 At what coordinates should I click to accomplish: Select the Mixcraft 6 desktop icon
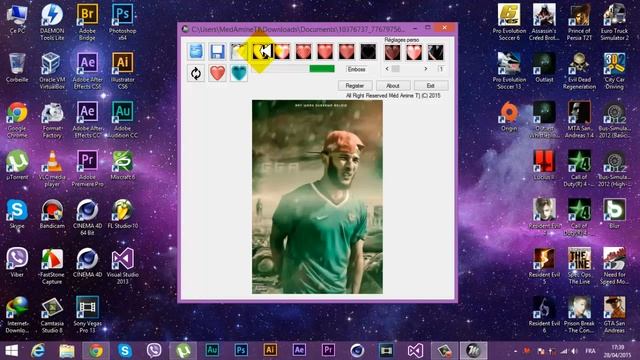tap(122, 165)
